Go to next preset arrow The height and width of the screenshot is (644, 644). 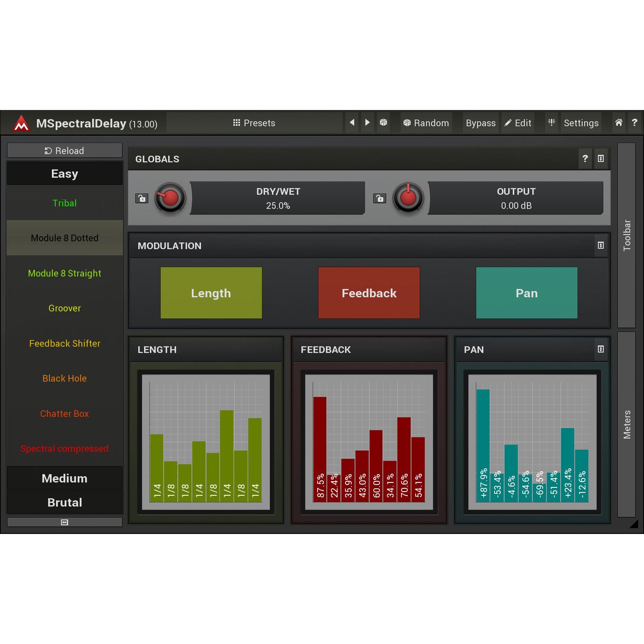(367, 122)
